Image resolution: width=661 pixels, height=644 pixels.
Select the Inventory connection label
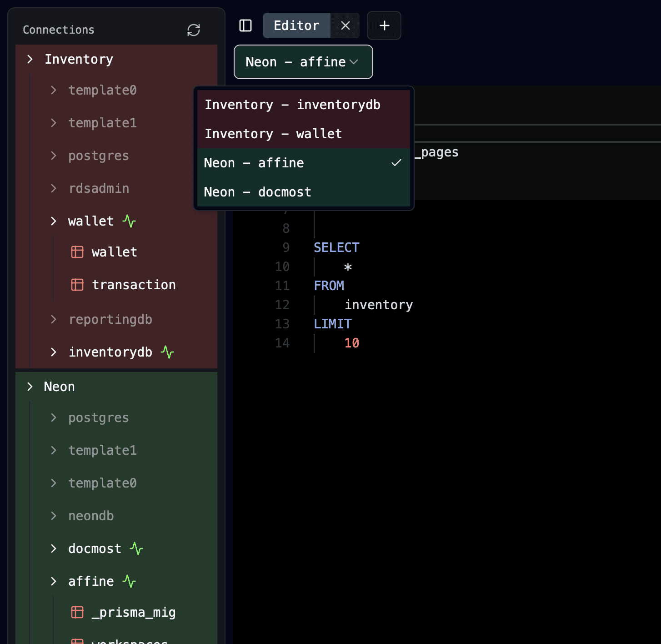coord(79,59)
